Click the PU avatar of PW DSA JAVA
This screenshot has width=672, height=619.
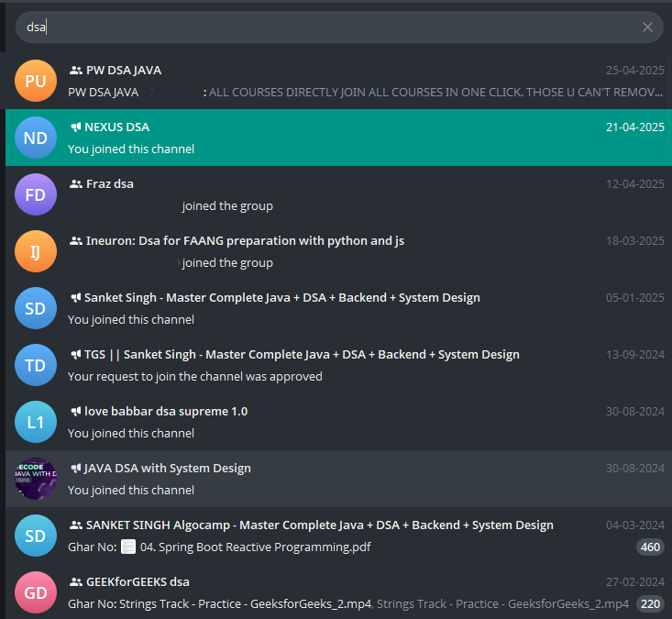[x=36, y=81]
